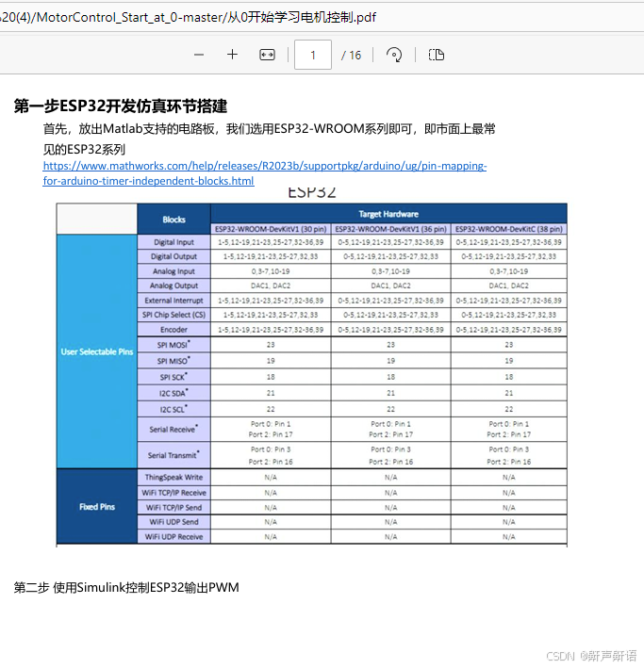
Task: Select the page number input box
Action: coord(313,55)
